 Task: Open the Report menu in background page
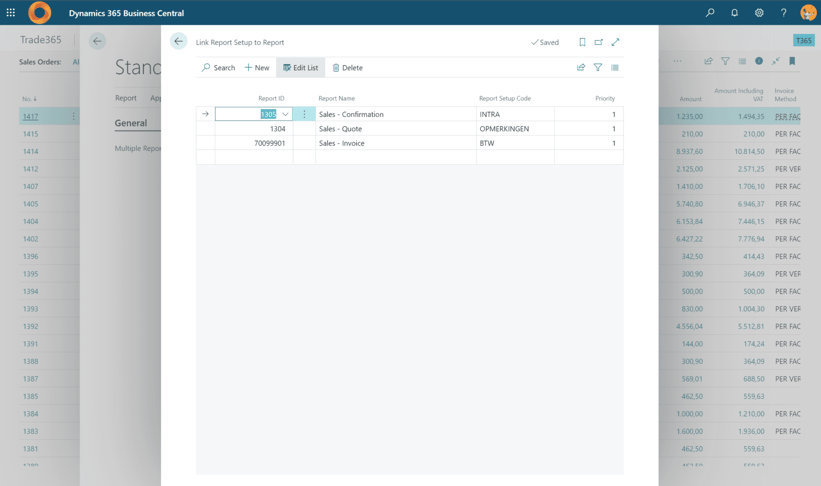point(126,98)
